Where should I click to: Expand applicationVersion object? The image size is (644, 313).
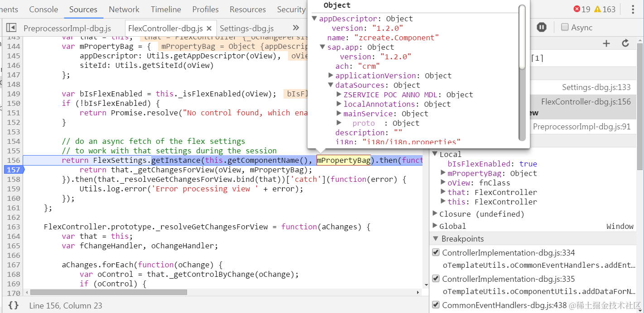coord(331,76)
